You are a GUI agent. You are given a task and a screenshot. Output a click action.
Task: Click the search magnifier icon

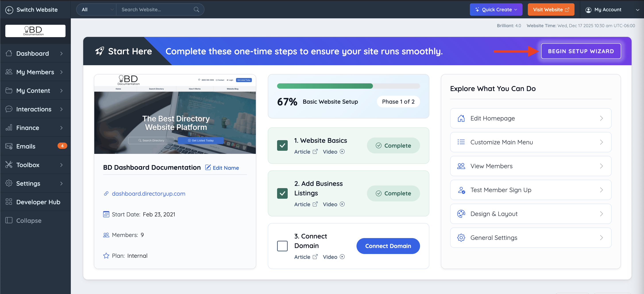click(x=196, y=10)
